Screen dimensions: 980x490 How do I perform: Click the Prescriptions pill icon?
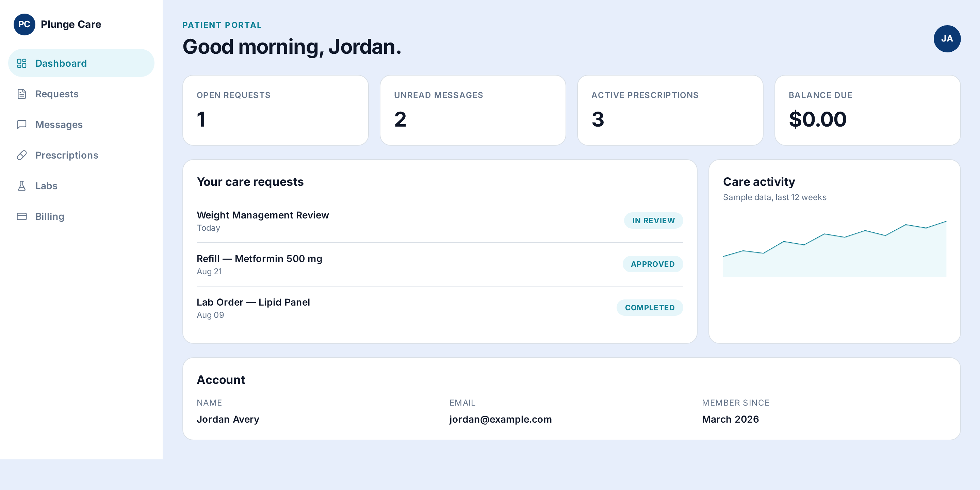(x=22, y=155)
